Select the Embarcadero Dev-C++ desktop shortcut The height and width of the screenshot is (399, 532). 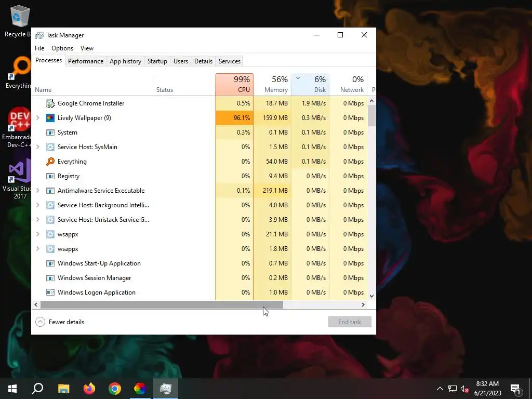17,128
